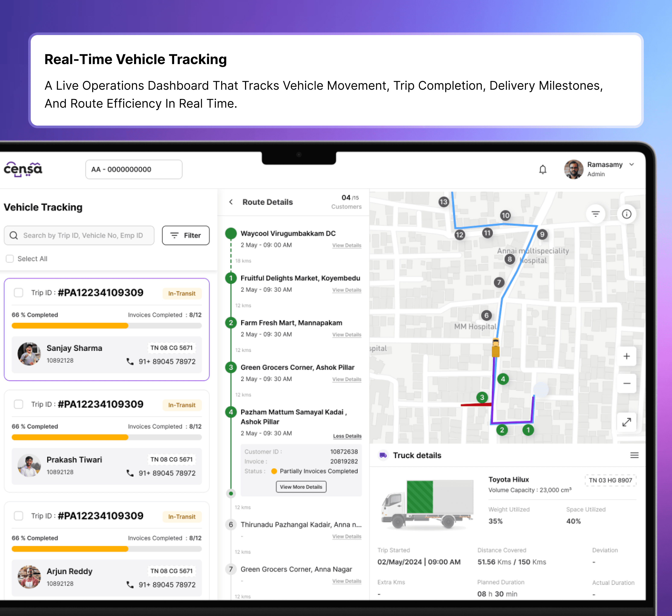Click the phone icon for Sanjay Sharma
The image size is (672, 616).
click(130, 362)
